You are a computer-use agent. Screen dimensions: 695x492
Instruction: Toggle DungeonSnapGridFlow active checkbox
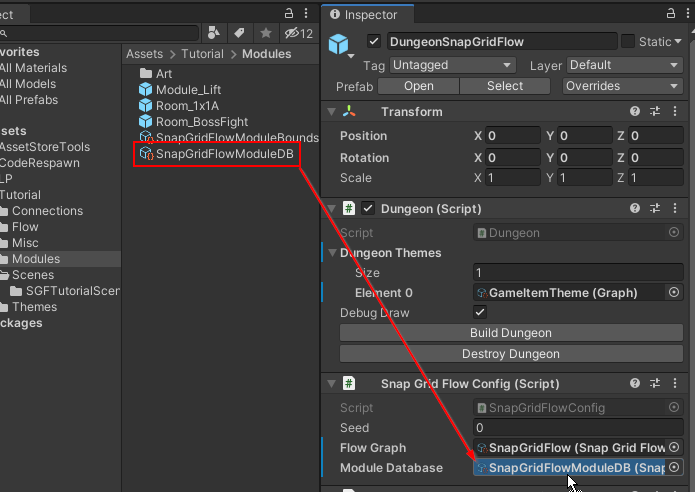point(375,42)
